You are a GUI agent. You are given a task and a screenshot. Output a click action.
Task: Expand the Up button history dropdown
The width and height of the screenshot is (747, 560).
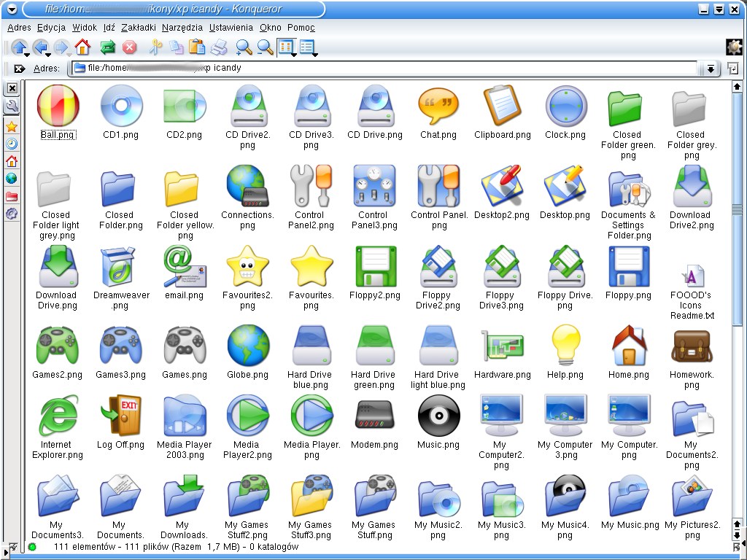[x=27, y=54]
